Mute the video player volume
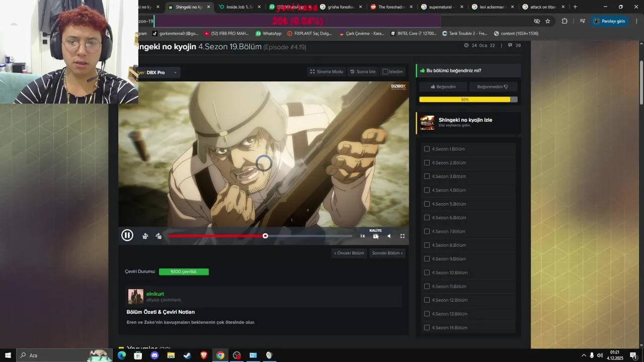 coord(388,236)
